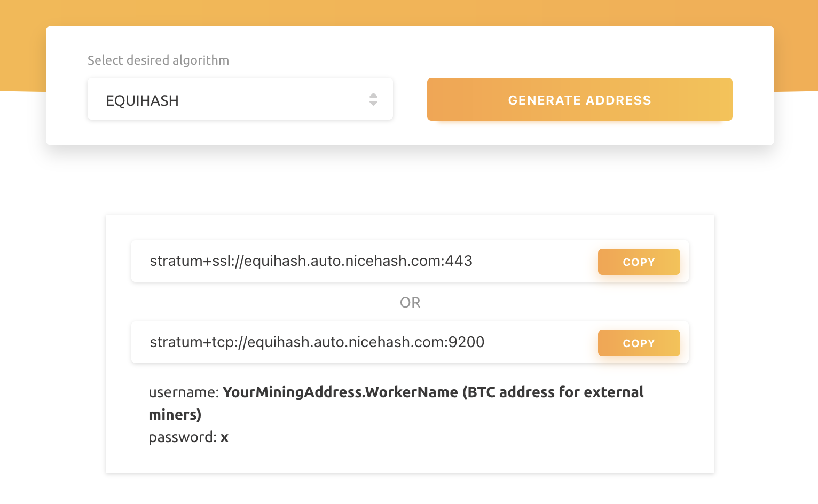This screenshot has height=504, width=818.
Task: Copy the stratum+ssl address on port 443
Action: (x=639, y=262)
